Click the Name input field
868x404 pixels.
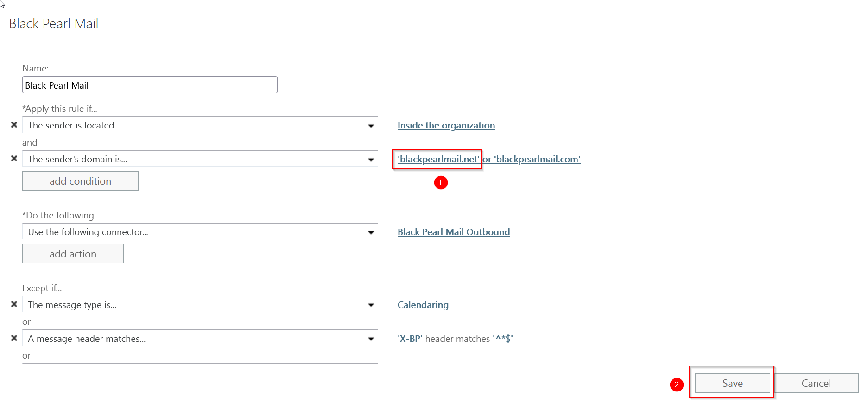[150, 85]
